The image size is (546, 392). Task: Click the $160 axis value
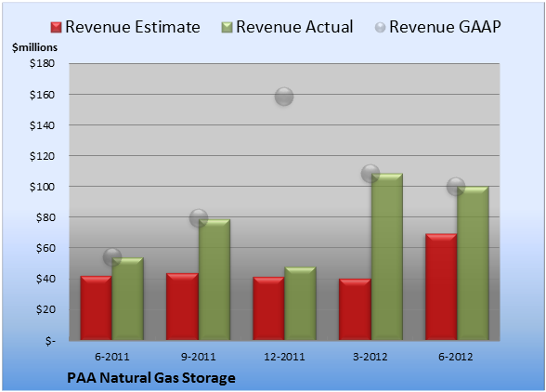tap(42, 95)
